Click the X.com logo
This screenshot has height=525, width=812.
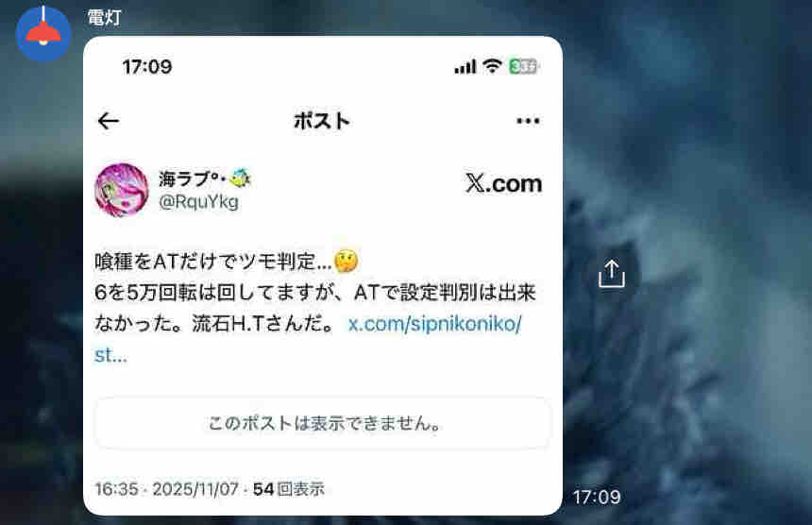pyautogui.click(x=503, y=183)
